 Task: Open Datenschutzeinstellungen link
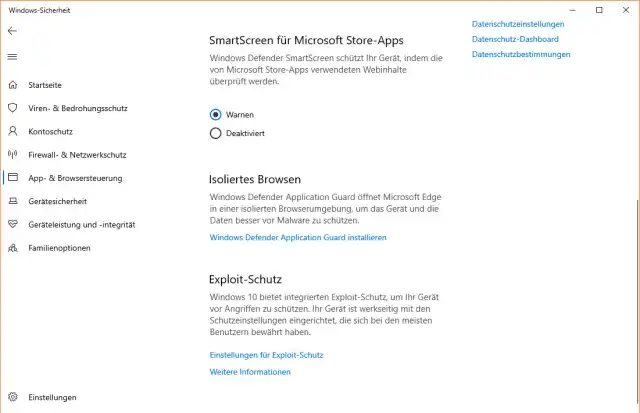click(517, 24)
